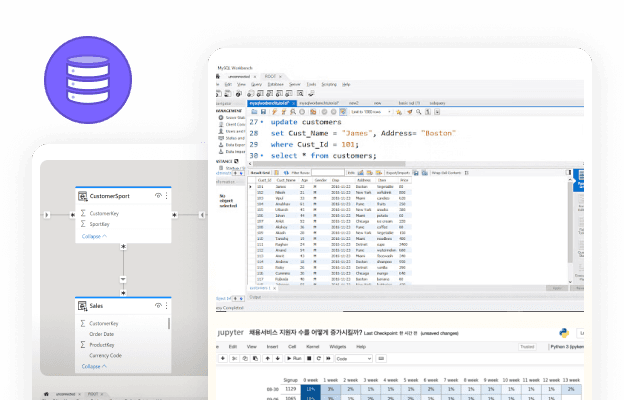Click Jupyter insert cell plus icon

point(223,359)
